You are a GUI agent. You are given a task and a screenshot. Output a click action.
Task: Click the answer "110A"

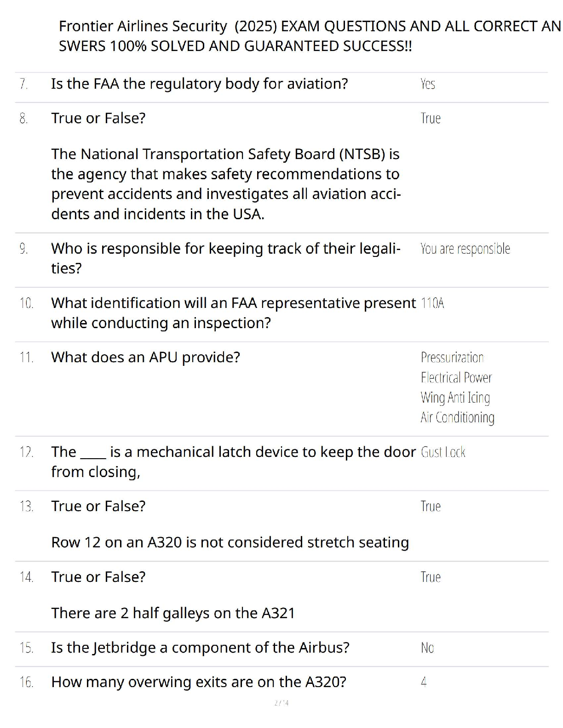coord(432,303)
